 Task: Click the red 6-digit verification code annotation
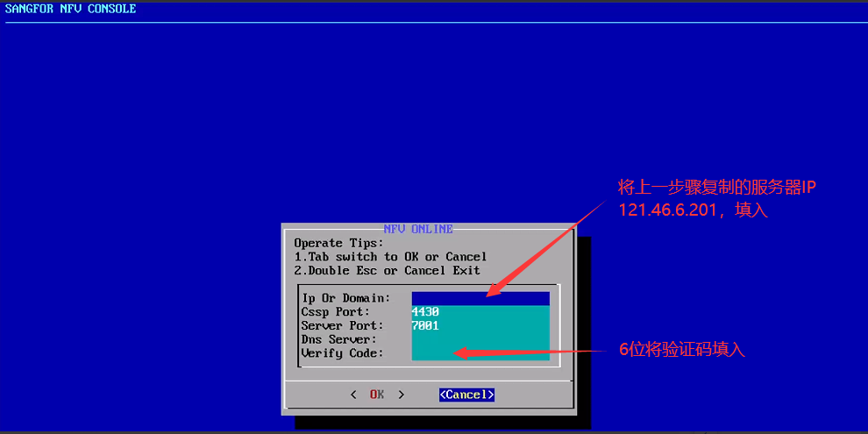coord(681,349)
